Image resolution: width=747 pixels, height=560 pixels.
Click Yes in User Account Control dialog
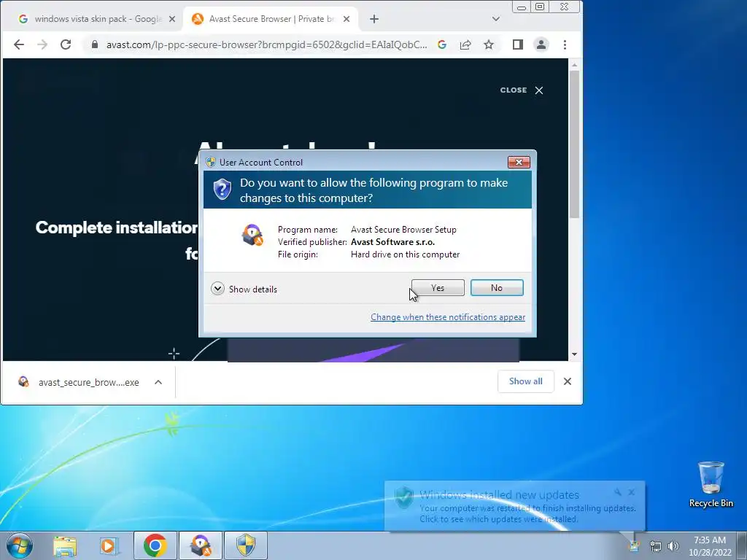click(438, 287)
